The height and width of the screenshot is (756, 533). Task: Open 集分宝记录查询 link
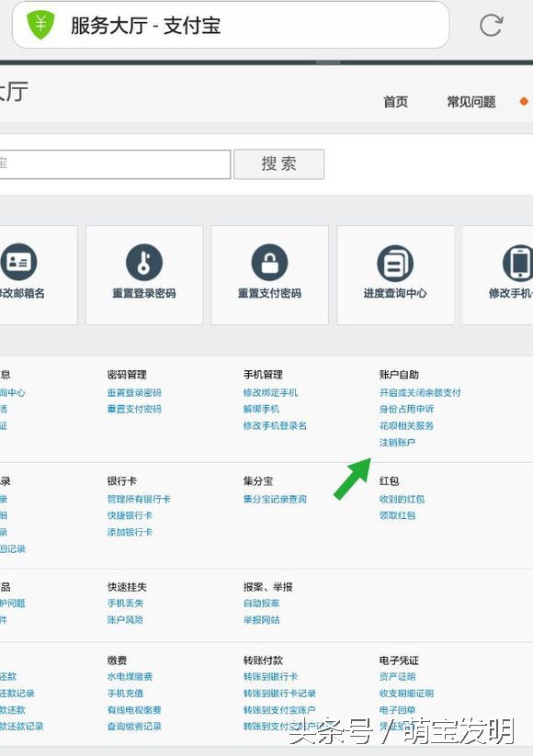pyautogui.click(x=275, y=499)
